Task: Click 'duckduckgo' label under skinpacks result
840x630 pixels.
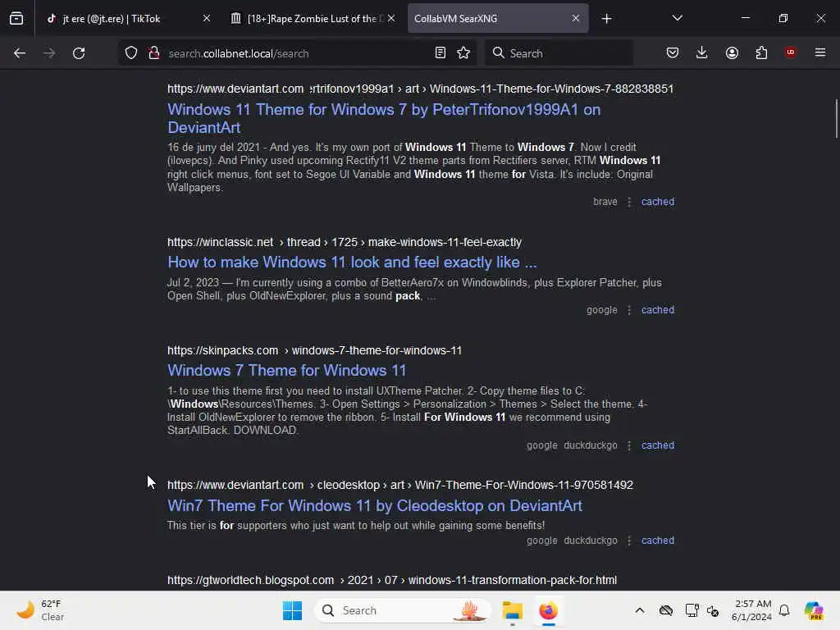Action: pyautogui.click(x=591, y=445)
